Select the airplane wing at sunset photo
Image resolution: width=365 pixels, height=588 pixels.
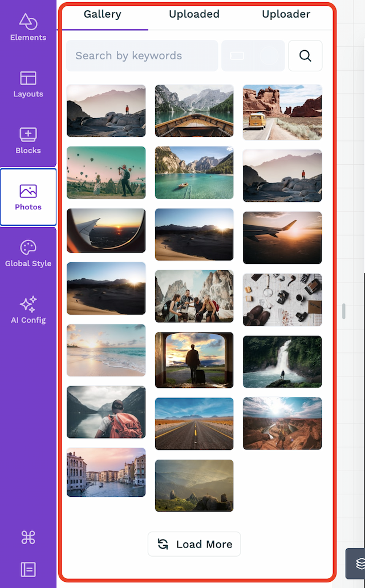(282, 238)
